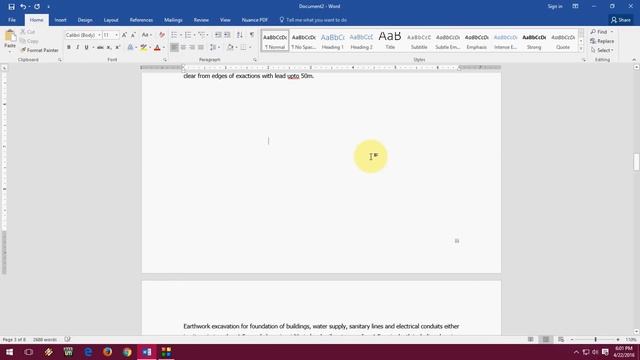Switch to the Layout tab
The height and width of the screenshot is (360, 640).
(111, 20)
